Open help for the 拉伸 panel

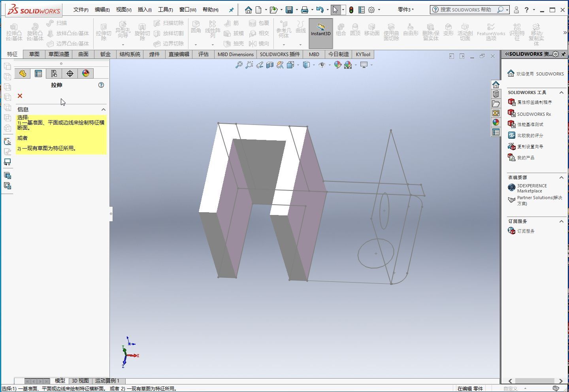(101, 85)
